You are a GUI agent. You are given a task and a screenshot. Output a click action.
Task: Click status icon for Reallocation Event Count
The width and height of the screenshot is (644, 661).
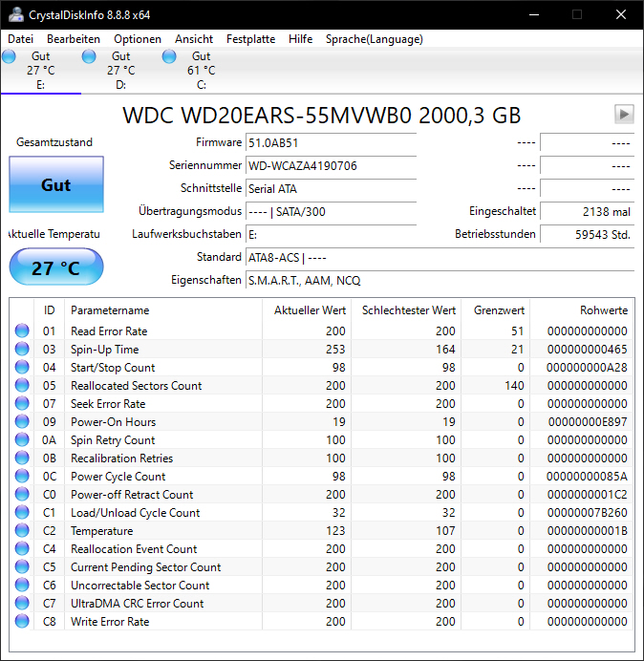[x=22, y=548]
